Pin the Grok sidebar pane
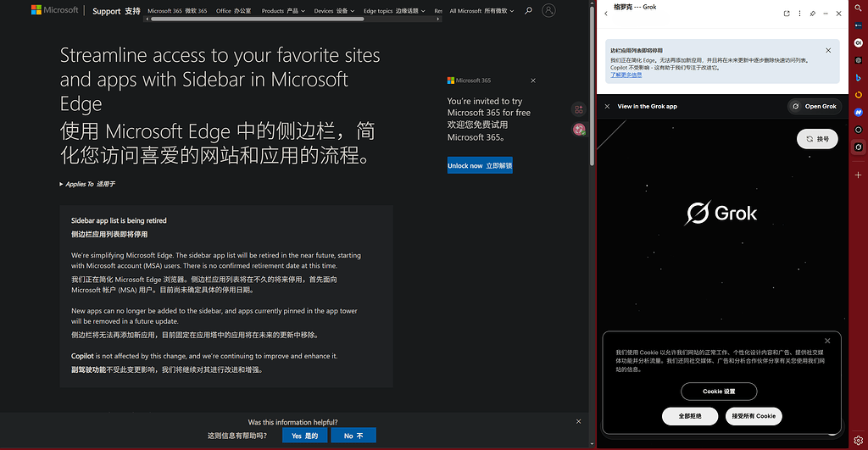The width and height of the screenshot is (868, 450). 813,14
